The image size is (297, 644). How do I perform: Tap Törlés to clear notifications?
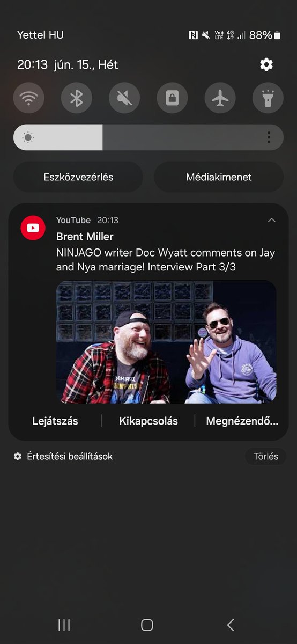pyautogui.click(x=266, y=457)
